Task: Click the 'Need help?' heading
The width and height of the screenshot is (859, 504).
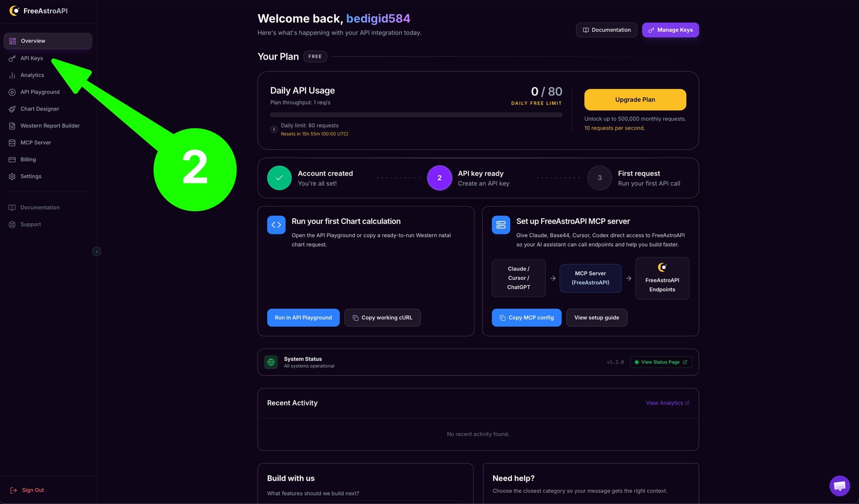Action: pyautogui.click(x=513, y=478)
